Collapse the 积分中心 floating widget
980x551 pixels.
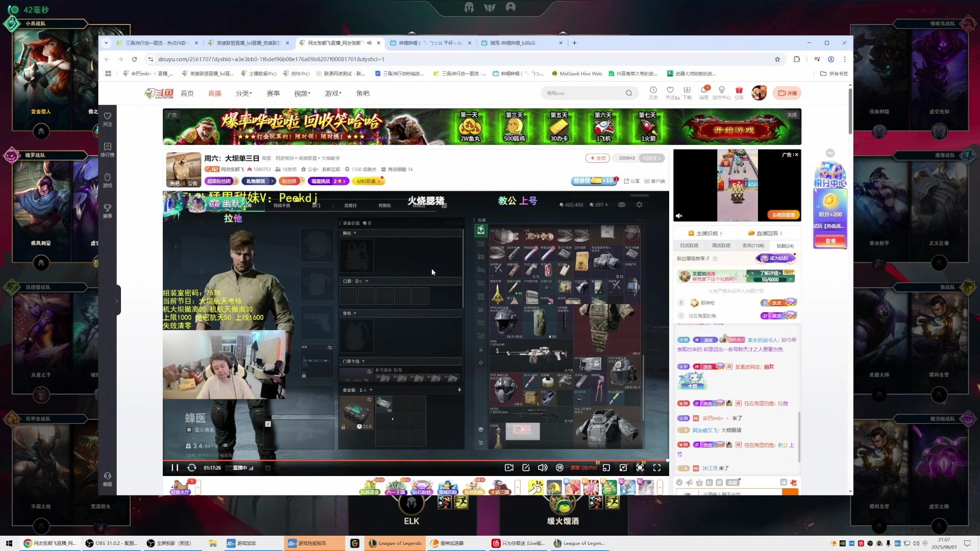[830, 153]
